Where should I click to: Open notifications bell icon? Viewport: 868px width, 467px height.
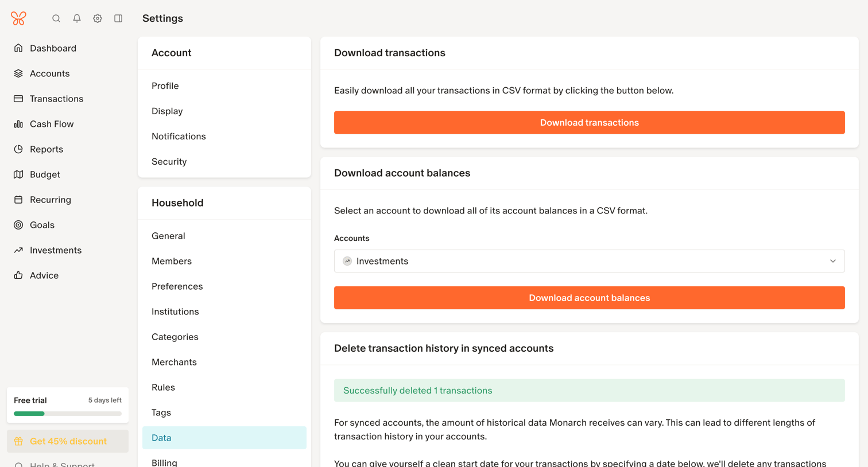click(x=77, y=18)
